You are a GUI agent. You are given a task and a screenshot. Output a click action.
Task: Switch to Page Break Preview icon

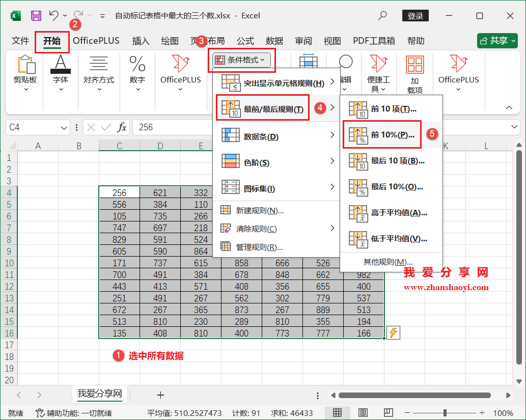pos(389,413)
